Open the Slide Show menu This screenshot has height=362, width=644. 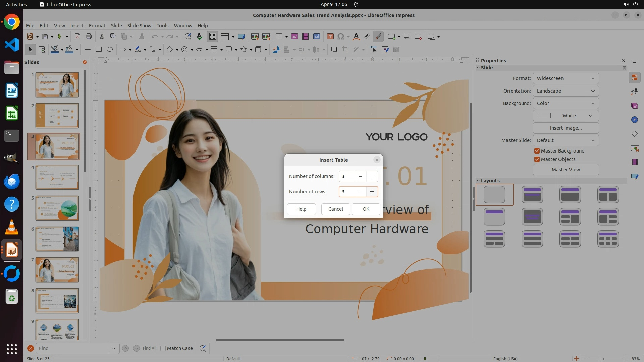pyautogui.click(x=139, y=26)
